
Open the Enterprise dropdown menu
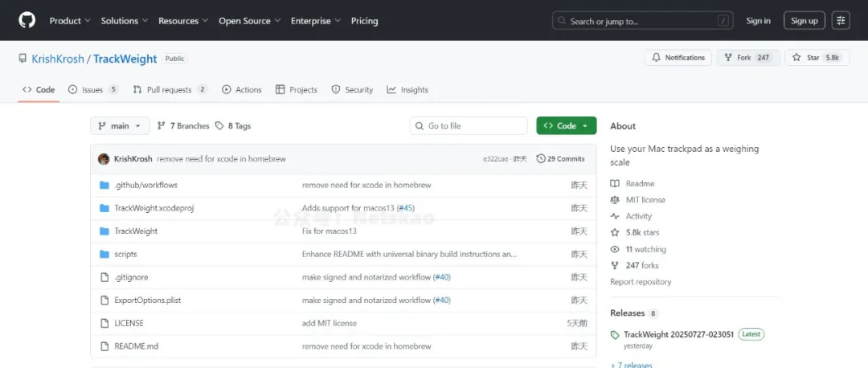click(316, 20)
